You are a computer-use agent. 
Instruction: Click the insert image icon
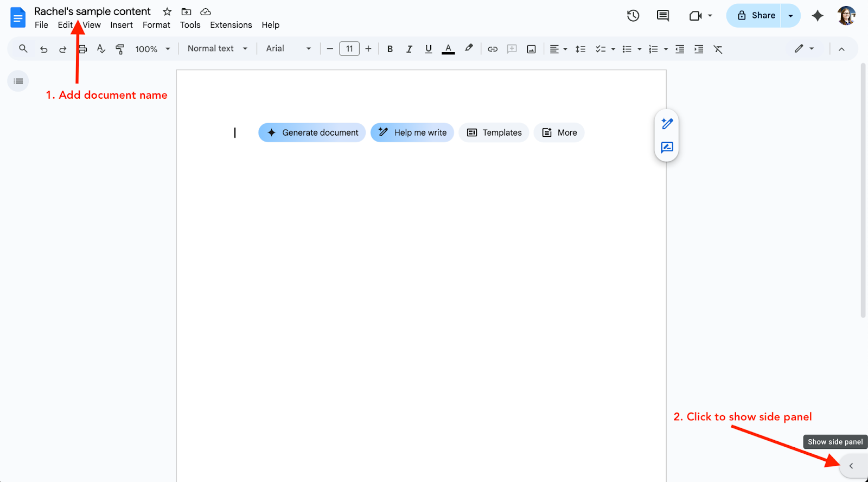tap(531, 49)
